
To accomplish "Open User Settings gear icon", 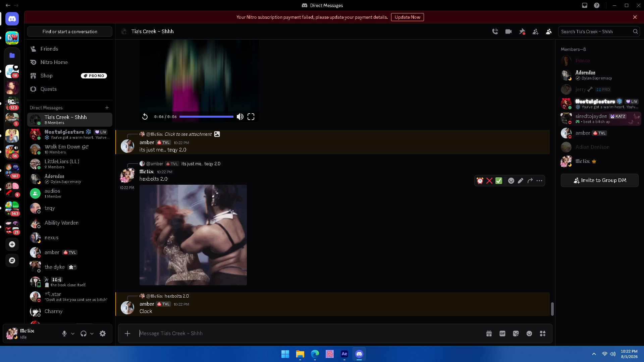I will [x=103, y=334].
